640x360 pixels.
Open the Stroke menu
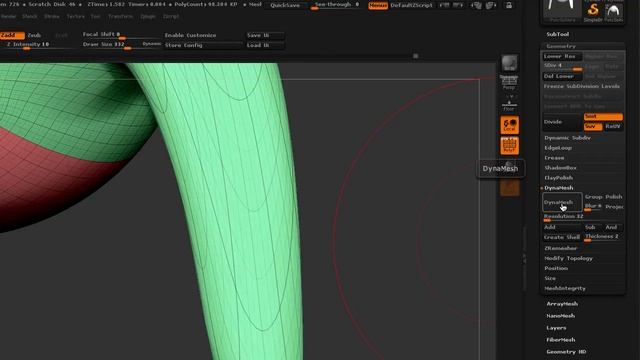point(51,17)
